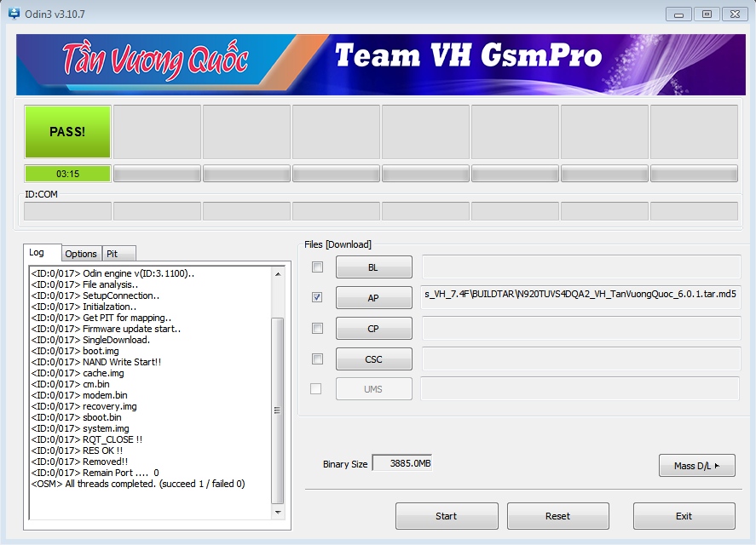Image resolution: width=756 pixels, height=545 pixels.
Task: Click the green 03:15 progress bar
Action: (x=67, y=174)
